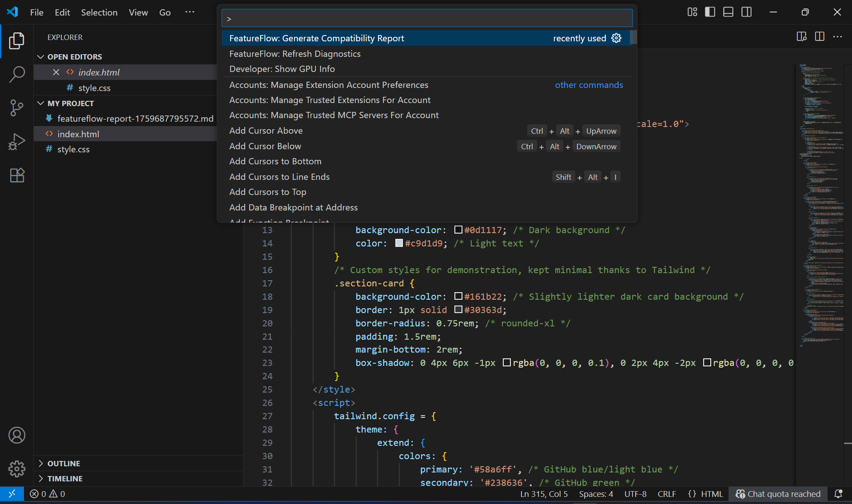Open the Source Control view

coord(17,108)
